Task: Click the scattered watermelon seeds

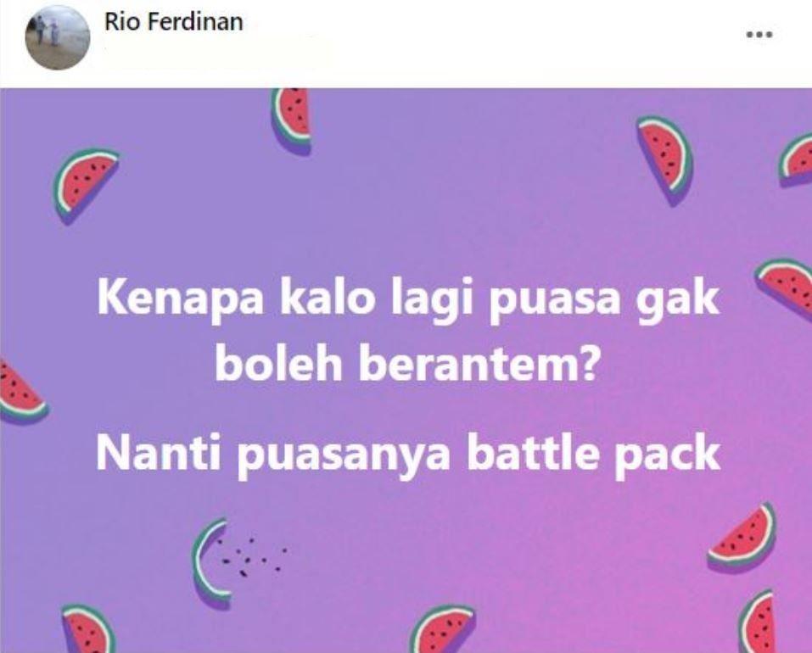Action: [x=251, y=558]
